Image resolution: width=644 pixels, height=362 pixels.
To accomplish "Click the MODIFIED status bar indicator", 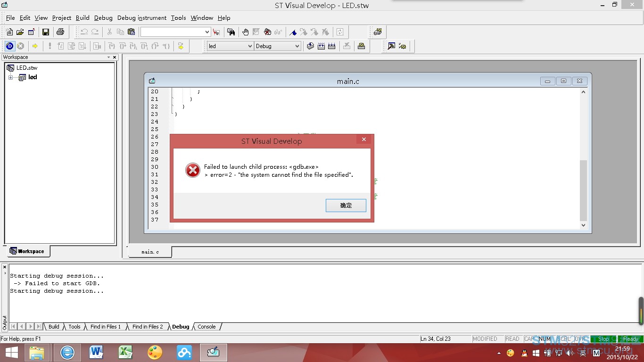I will [x=485, y=339].
